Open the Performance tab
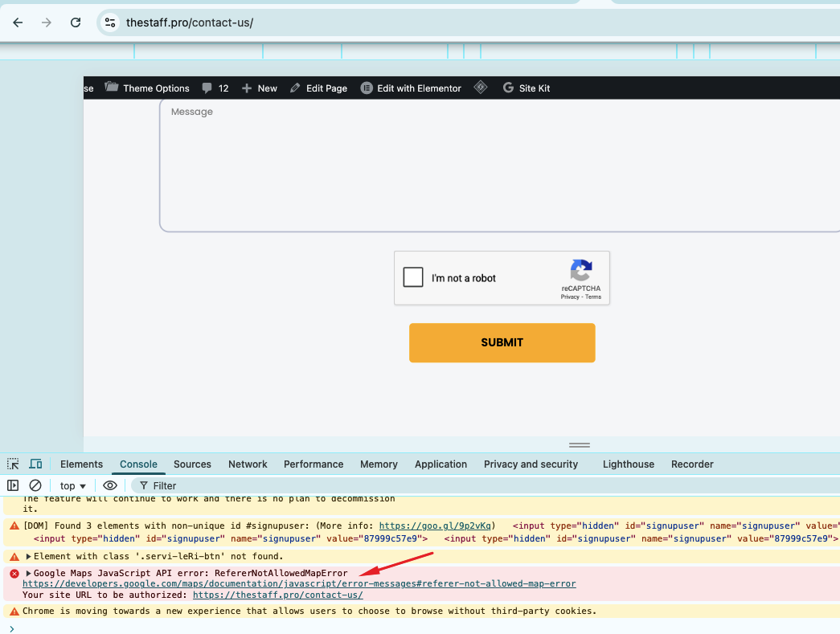The width and height of the screenshot is (840, 634). coord(313,464)
